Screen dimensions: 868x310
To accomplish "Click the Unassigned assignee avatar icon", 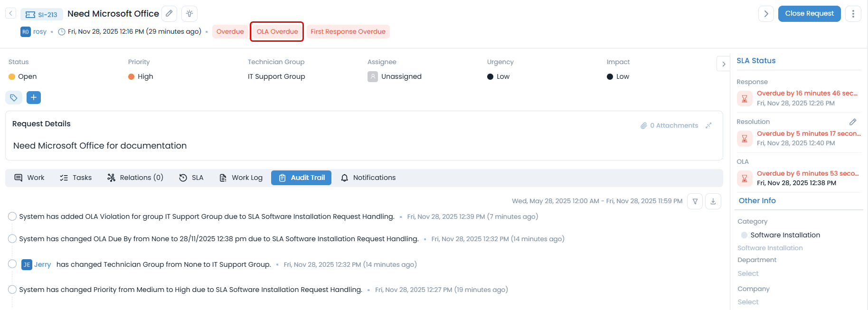I will [x=373, y=76].
